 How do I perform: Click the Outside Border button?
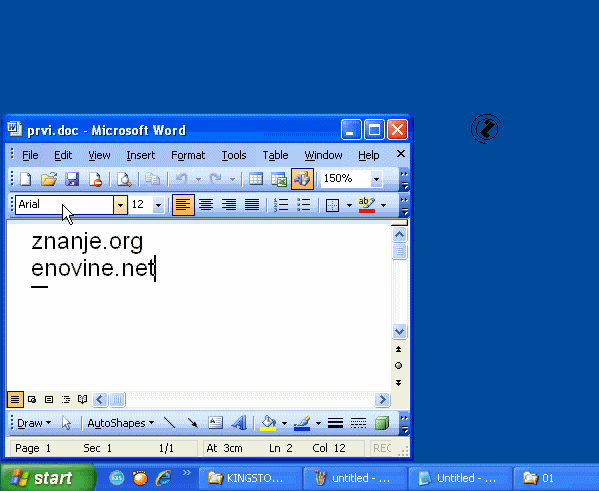332,205
